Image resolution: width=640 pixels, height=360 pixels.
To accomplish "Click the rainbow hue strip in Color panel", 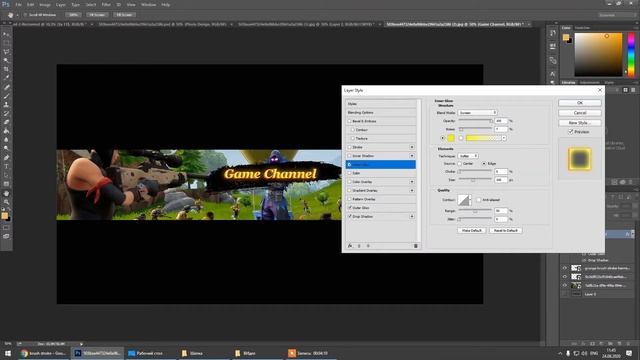I will [631, 54].
